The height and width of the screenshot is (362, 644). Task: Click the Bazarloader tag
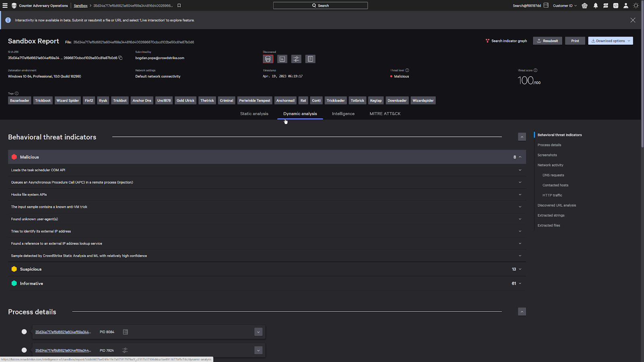(x=20, y=101)
